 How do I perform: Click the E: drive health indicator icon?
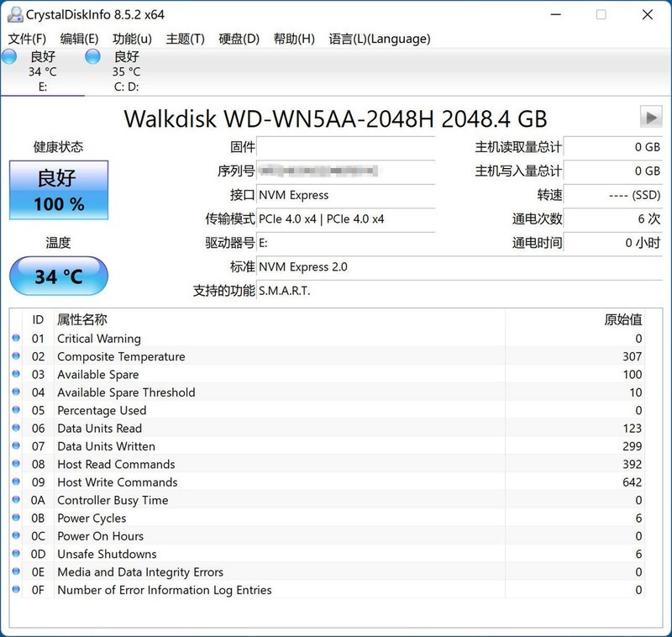pyautogui.click(x=8, y=57)
